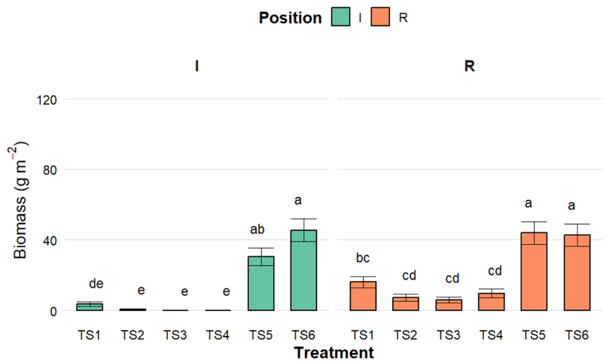The image size is (609, 364).
Task: Click the TS2 x-axis label in panel I
Action: tap(133, 335)
